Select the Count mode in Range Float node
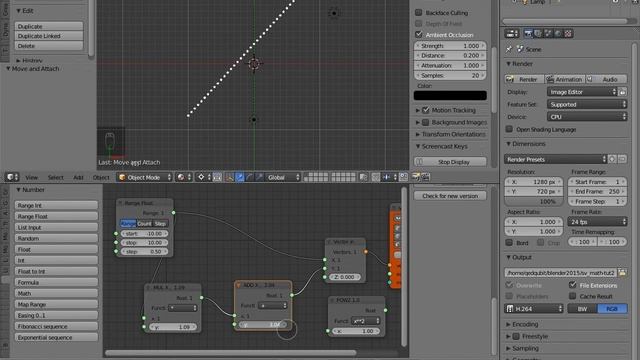 [144, 224]
